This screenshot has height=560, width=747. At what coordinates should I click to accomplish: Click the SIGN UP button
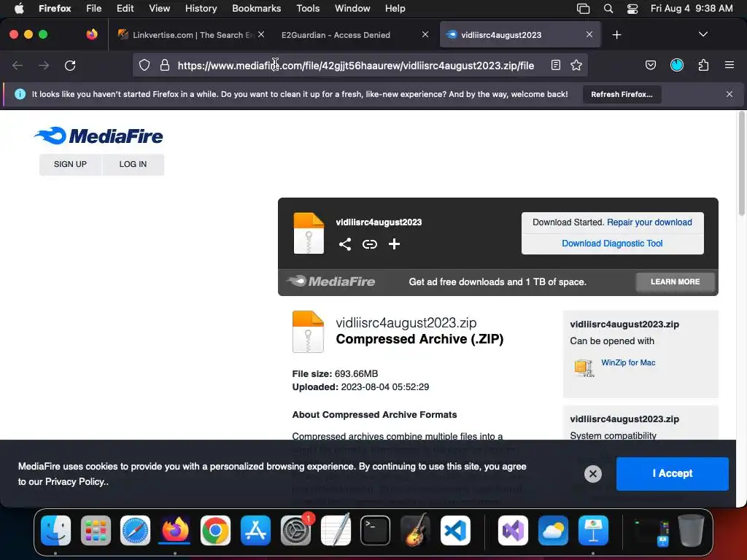(x=70, y=164)
